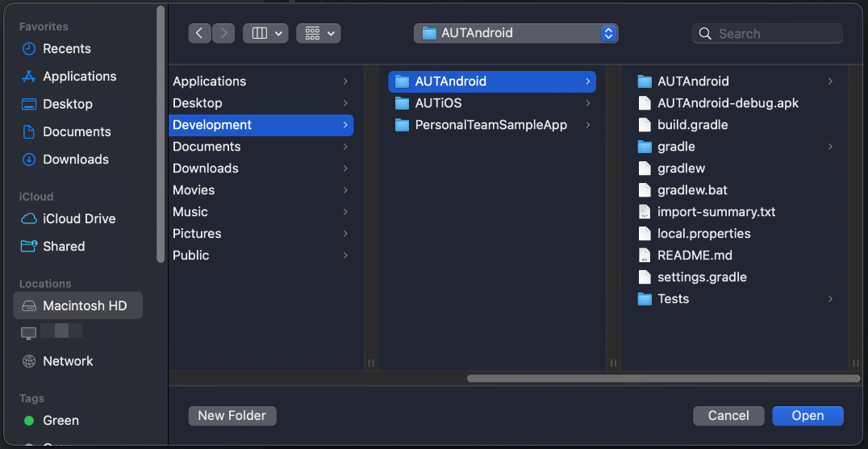Open the group-by grid dropdown

click(318, 33)
